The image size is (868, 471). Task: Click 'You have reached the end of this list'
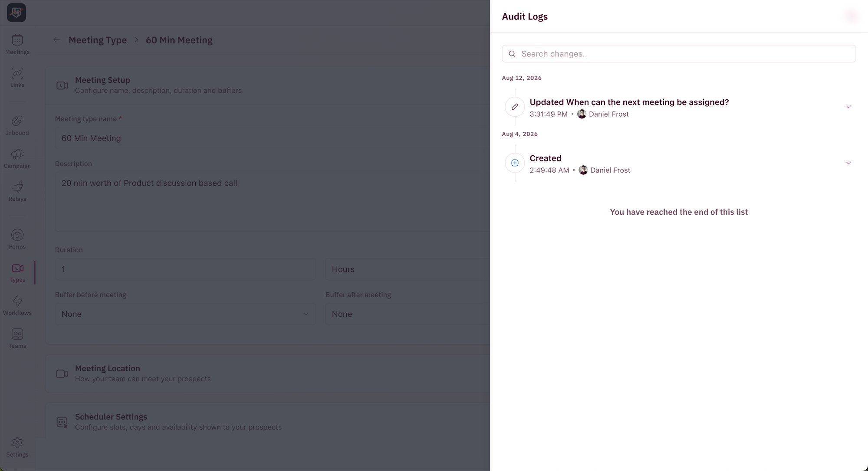tap(679, 212)
